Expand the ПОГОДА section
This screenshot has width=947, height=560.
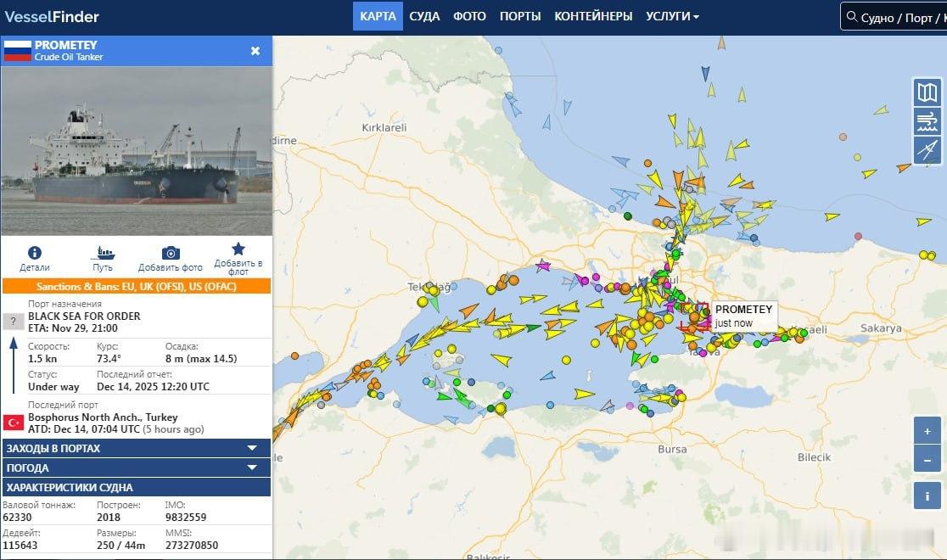click(x=137, y=468)
